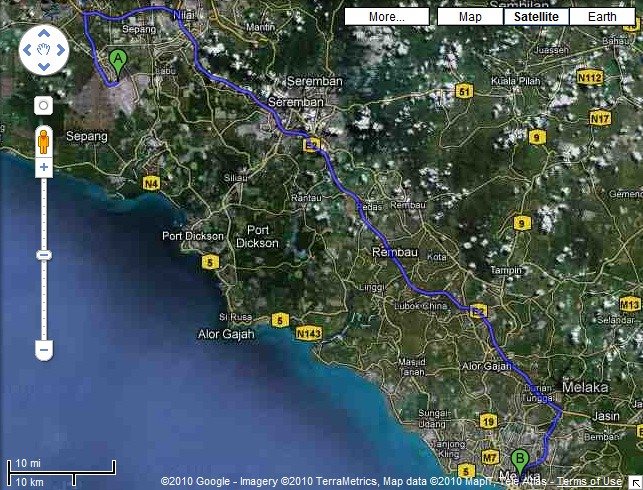Viewport: 643px width, 490px height.
Task: Click the Rantau label
Action: 306,198
